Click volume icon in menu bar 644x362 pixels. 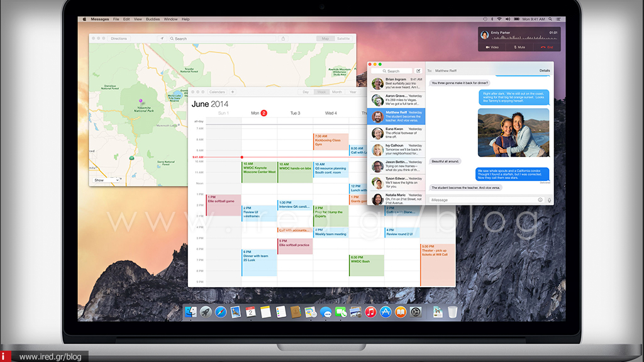(x=508, y=19)
